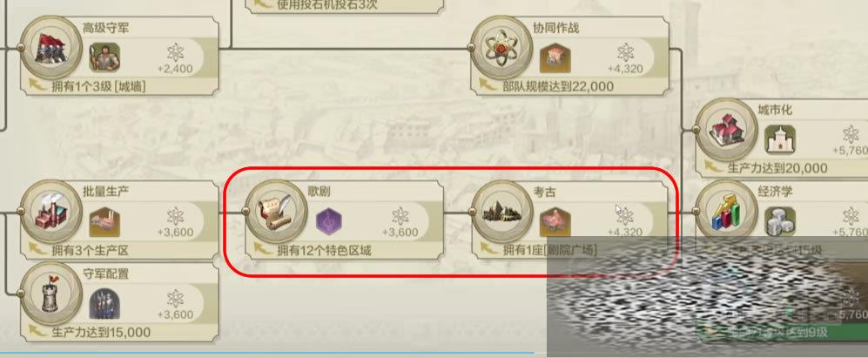Screen dimensions: 868x358
Task: Open the 守军配置 tower icon
Action: coord(50,294)
